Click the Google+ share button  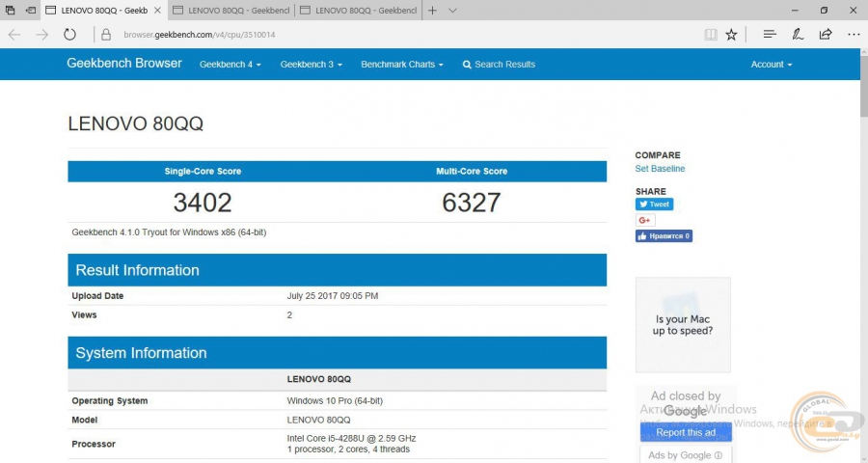tap(645, 221)
